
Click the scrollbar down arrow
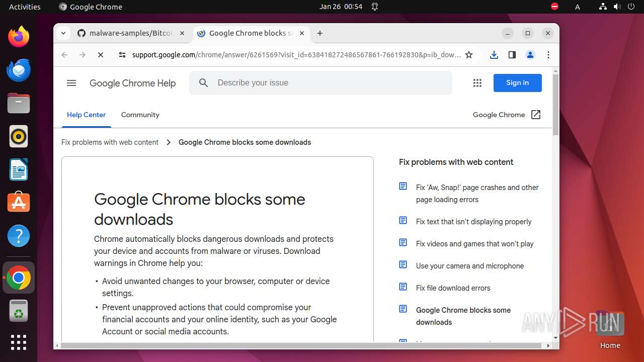[555, 338]
